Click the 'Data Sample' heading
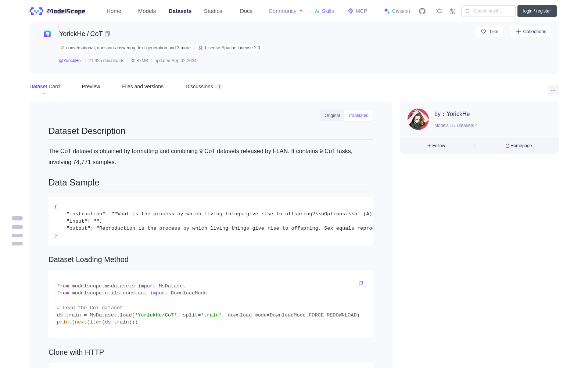This screenshot has width=588, height=368. (x=74, y=183)
